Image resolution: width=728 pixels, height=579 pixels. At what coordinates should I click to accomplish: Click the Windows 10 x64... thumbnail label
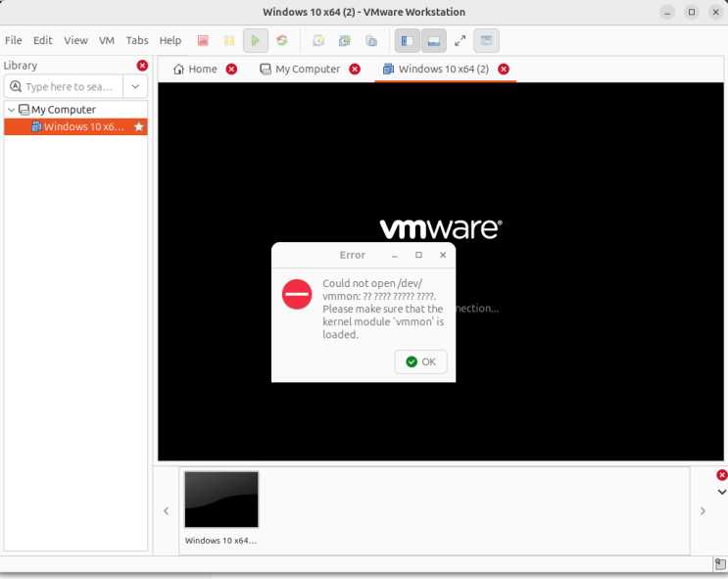(221, 541)
